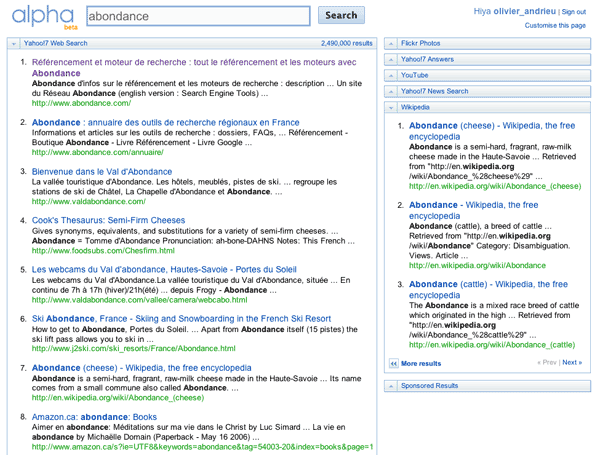Open valdabondance.com webcabo.html URL
Image resolution: width=600 pixels, height=455 pixels.
[x=139, y=300]
